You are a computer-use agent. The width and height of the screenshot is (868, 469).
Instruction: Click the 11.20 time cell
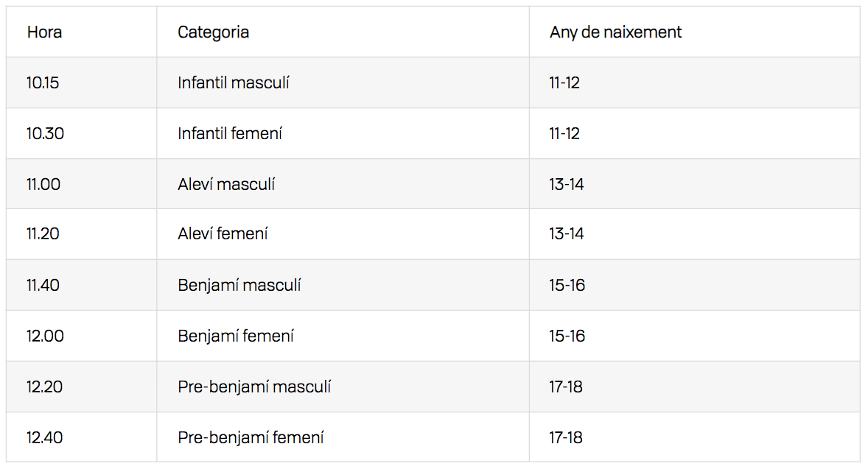43,234
